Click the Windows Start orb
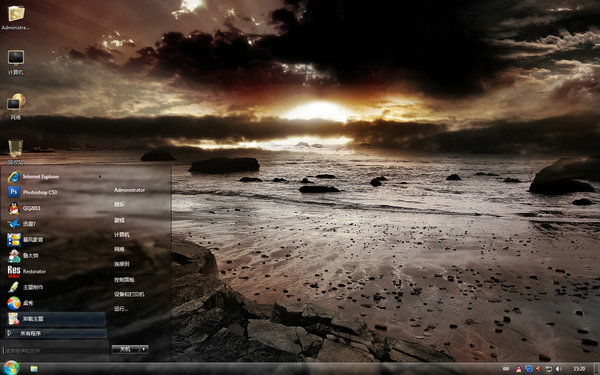This screenshot has height=375, width=600. click(x=11, y=368)
